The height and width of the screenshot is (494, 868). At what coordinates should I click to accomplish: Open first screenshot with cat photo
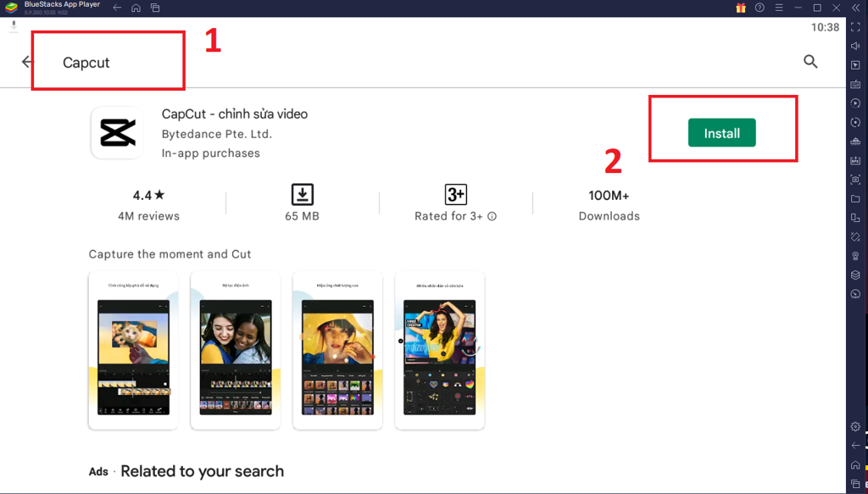(x=133, y=350)
